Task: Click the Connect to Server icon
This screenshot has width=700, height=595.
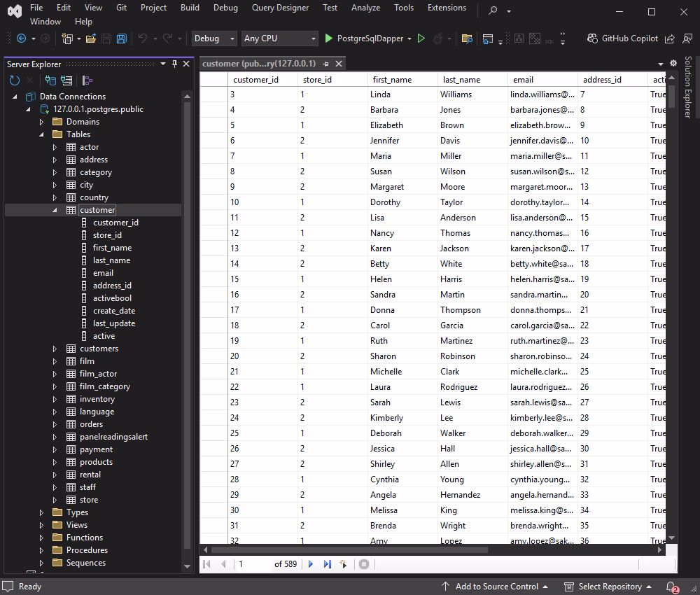Action: (66, 80)
